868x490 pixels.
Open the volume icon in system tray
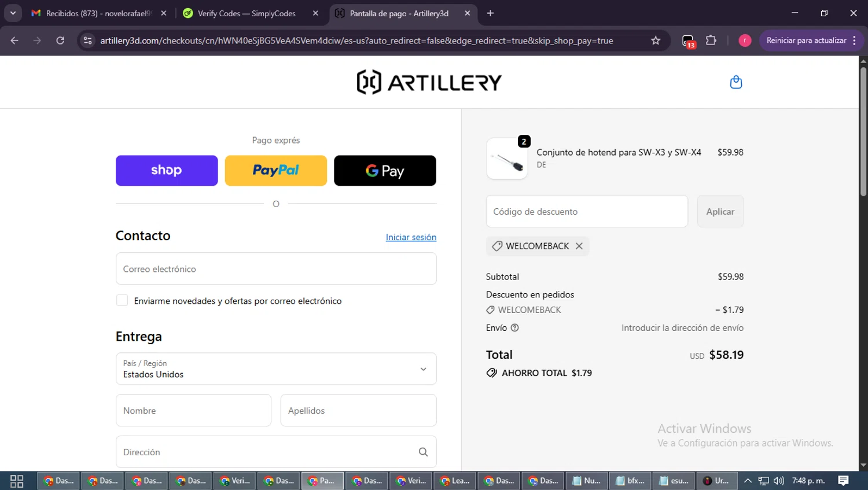[779, 481]
